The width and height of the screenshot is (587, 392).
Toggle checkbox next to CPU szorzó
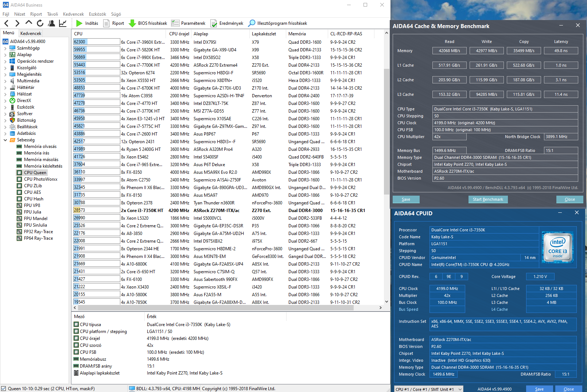click(76, 345)
